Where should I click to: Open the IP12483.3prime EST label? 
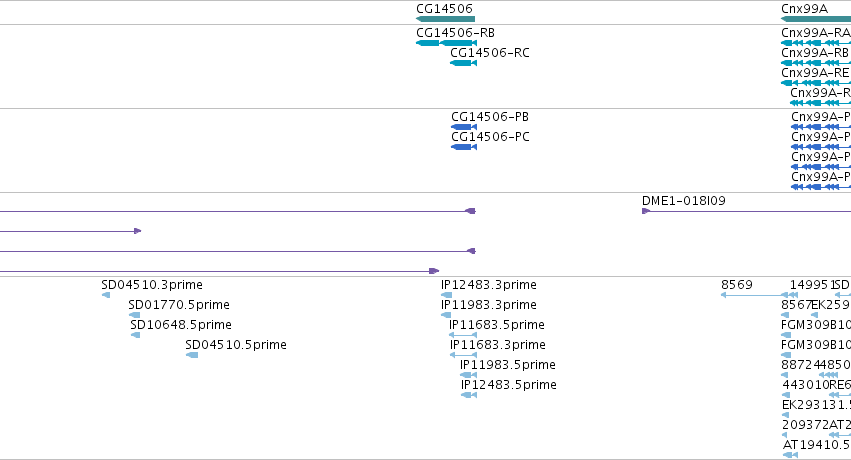click(488, 285)
